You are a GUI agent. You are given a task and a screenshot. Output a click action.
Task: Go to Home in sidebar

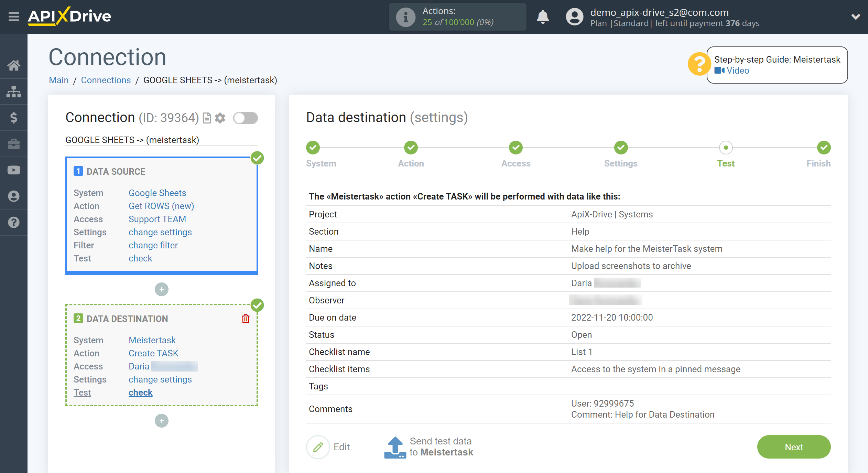click(14, 65)
